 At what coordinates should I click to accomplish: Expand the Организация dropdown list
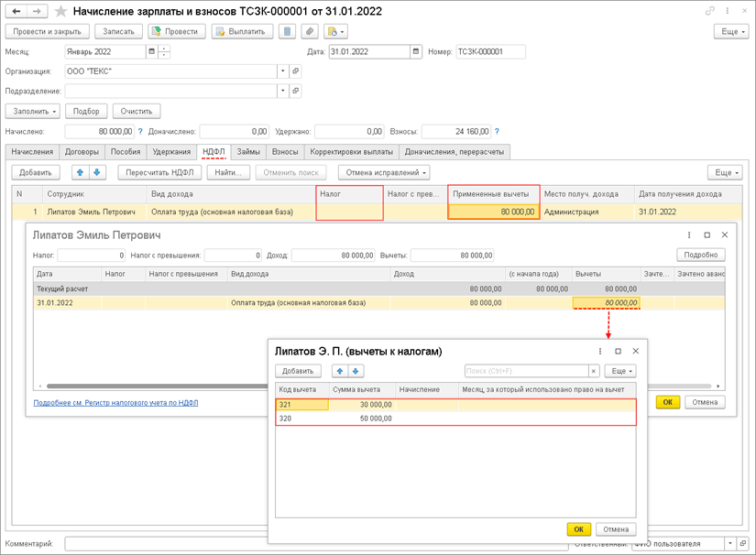click(283, 71)
